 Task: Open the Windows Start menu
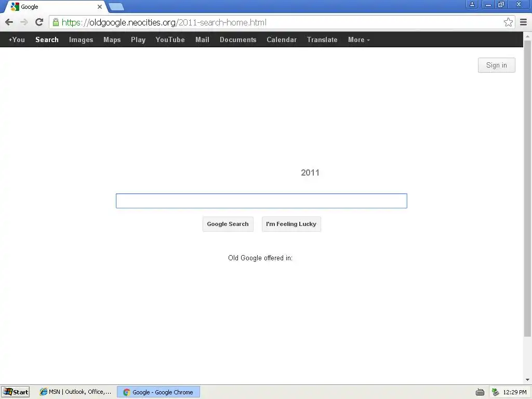(16, 392)
